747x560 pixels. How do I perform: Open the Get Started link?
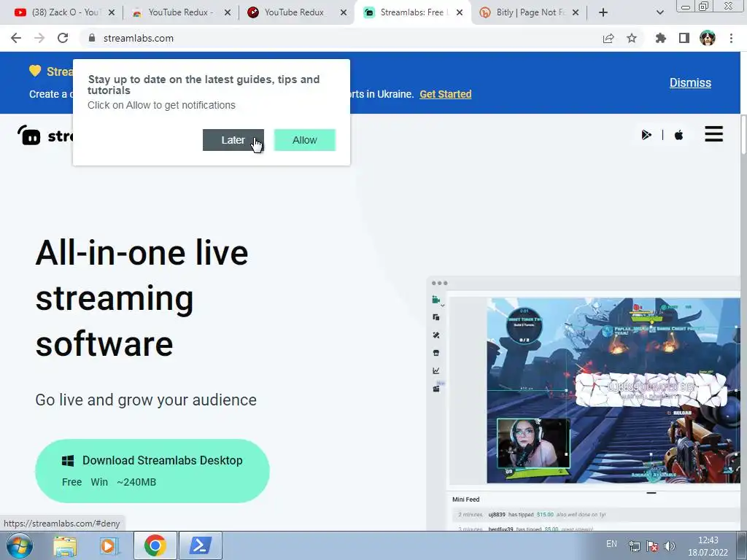point(446,94)
